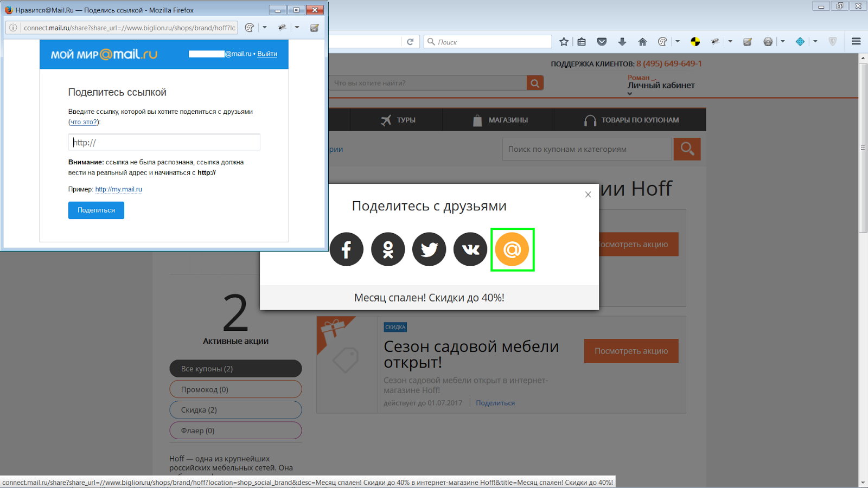868x488 pixels.
Task: Select 'Промокод (0)' filter
Action: tap(235, 389)
